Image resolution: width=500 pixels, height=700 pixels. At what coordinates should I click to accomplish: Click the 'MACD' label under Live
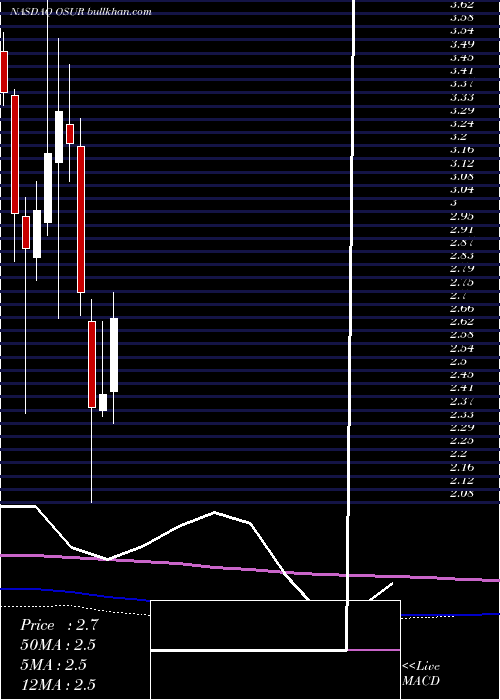pyautogui.click(x=421, y=681)
